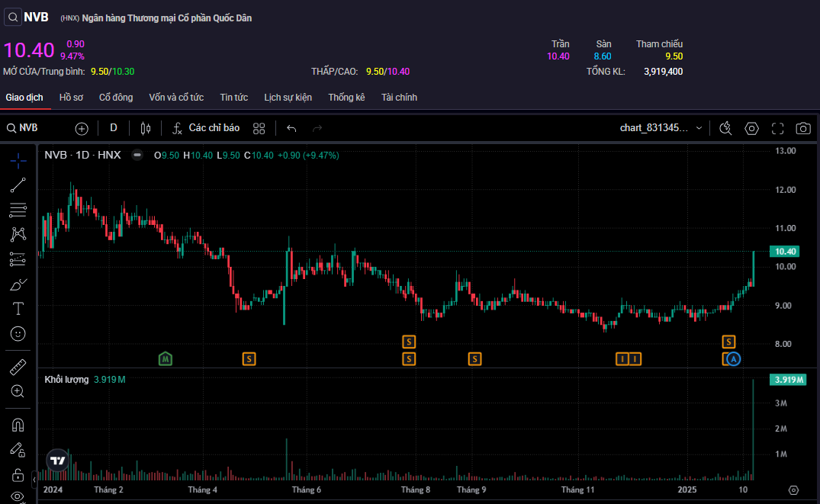
Task: Open the Tài chính tab
Action: (399, 98)
